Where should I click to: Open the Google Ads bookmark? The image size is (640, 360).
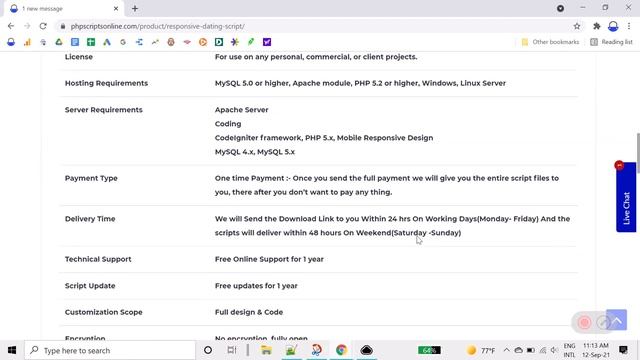tap(107, 42)
